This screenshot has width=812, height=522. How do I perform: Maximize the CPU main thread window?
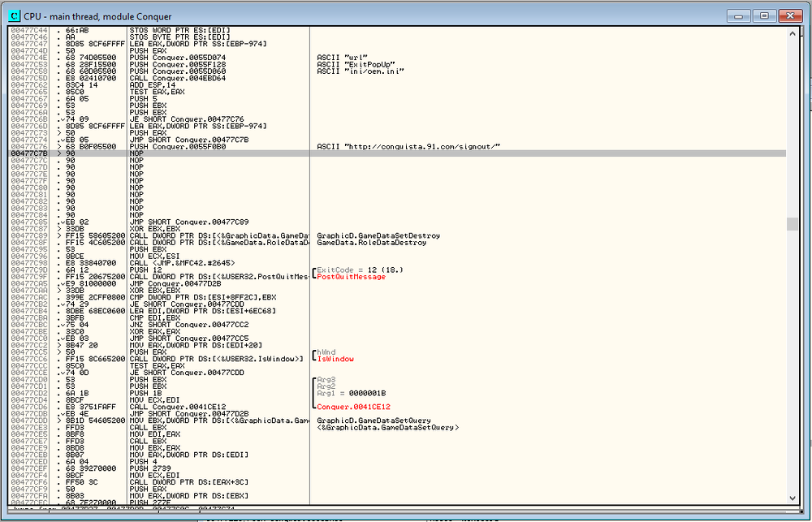[x=763, y=15]
